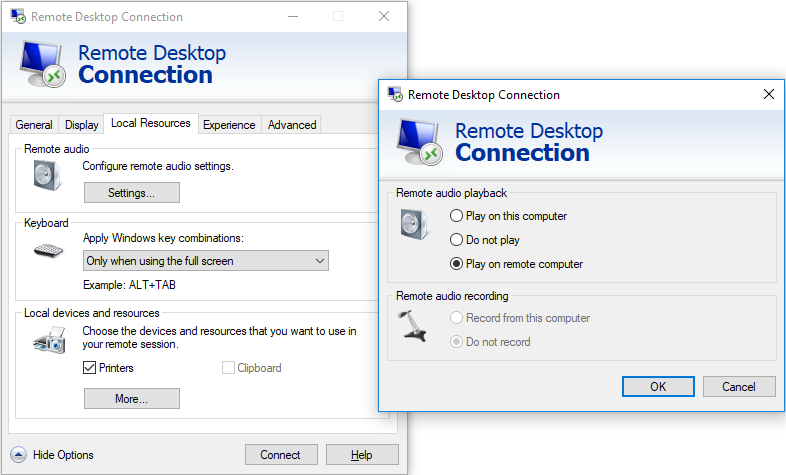
Task: Click the 'Local devices and resources' label
Action: (92, 313)
